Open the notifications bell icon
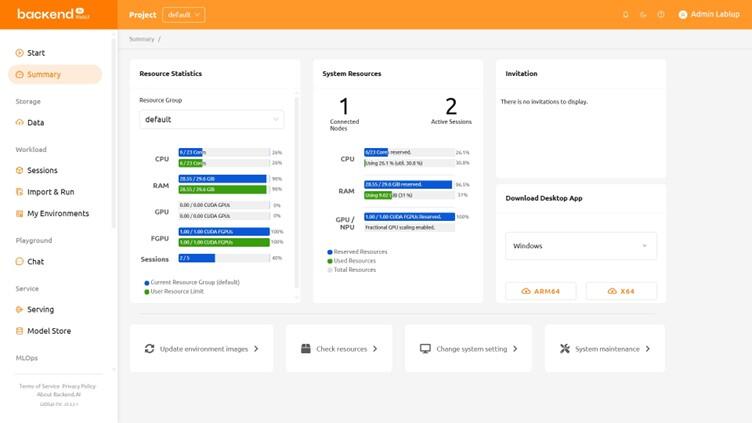752x423 pixels. (625, 14)
